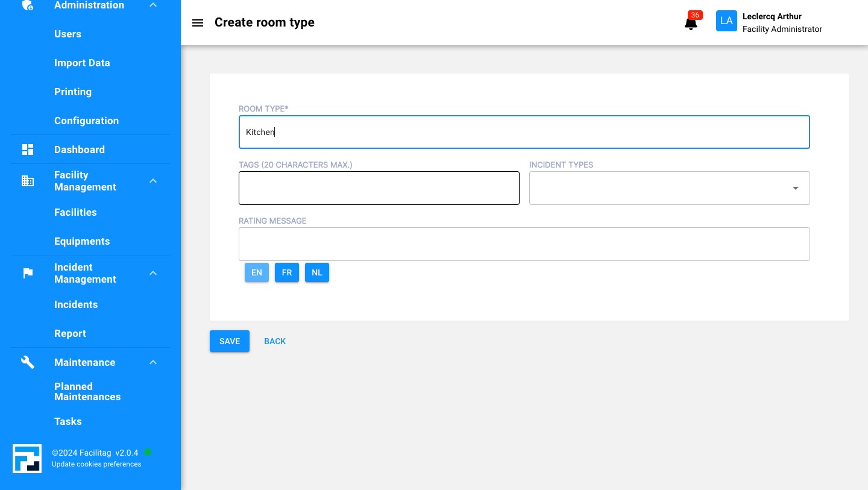The height and width of the screenshot is (490, 868).
Task: Select the Dashboard grid icon
Action: [28, 149]
